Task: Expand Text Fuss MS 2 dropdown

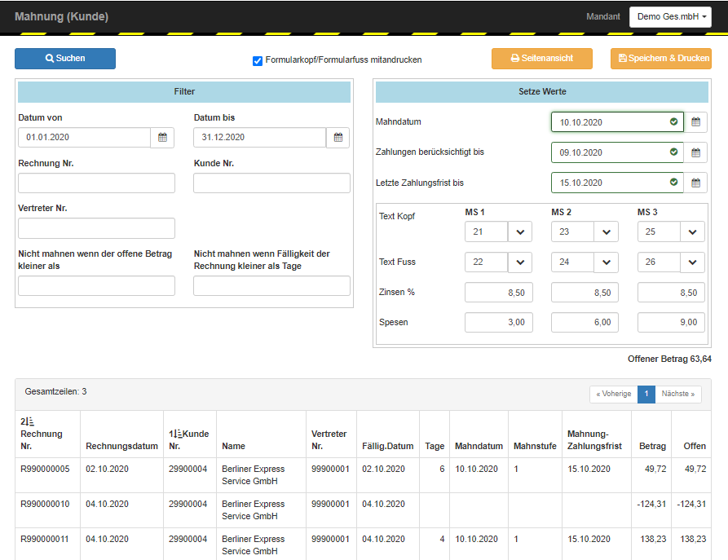Action: pyautogui.click(x=607, y=262)
